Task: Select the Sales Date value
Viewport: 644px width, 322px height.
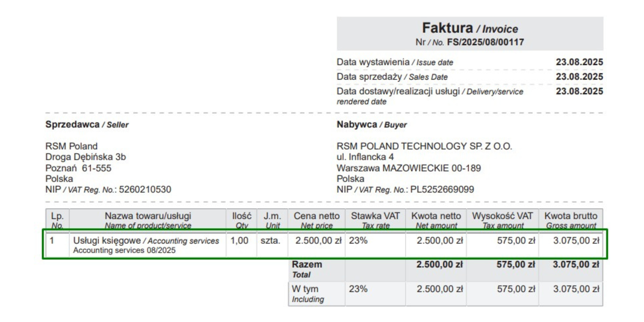Action: 579,76
